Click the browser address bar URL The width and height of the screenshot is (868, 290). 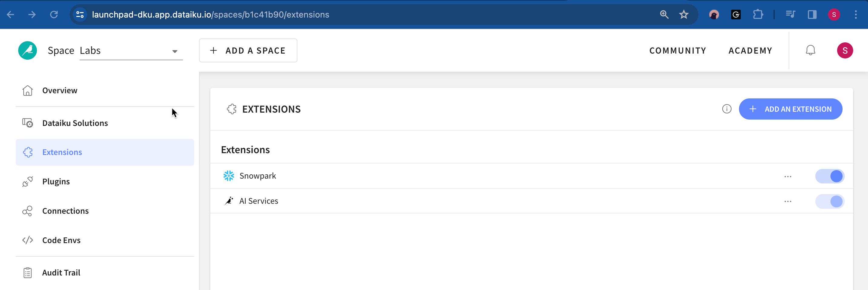(210, 15)
